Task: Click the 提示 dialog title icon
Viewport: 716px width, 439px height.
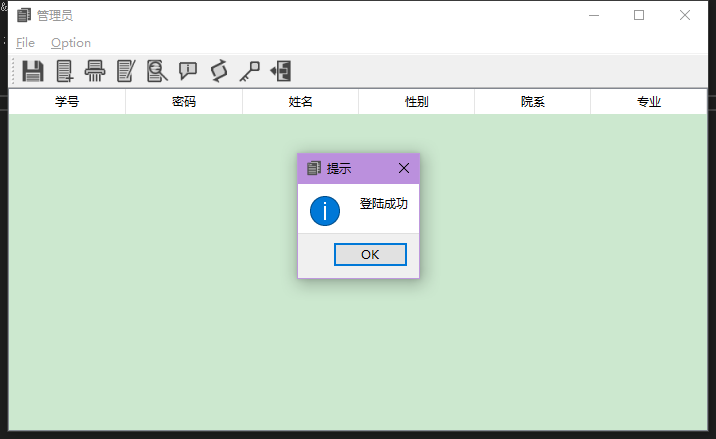Action: pos(314,168)
